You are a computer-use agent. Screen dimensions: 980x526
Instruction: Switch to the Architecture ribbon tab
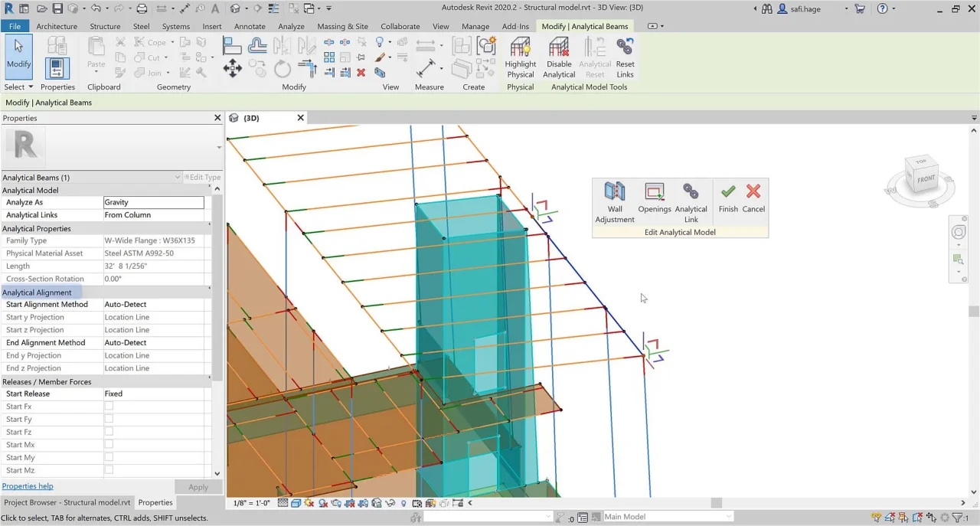click(57, 26)
